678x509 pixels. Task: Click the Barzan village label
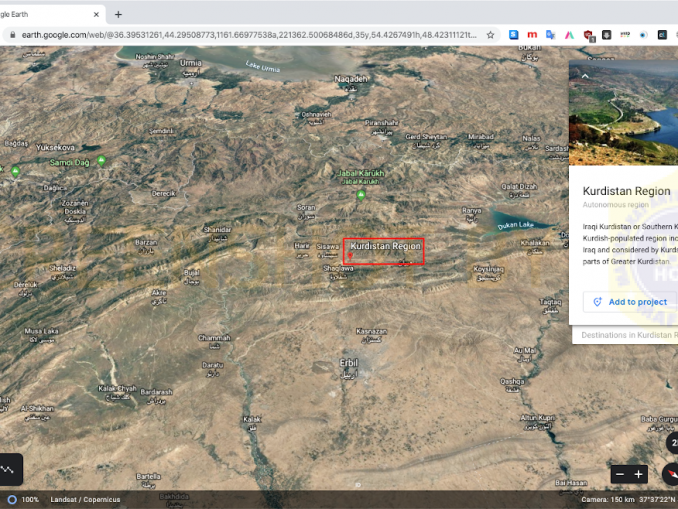(146, 243)
